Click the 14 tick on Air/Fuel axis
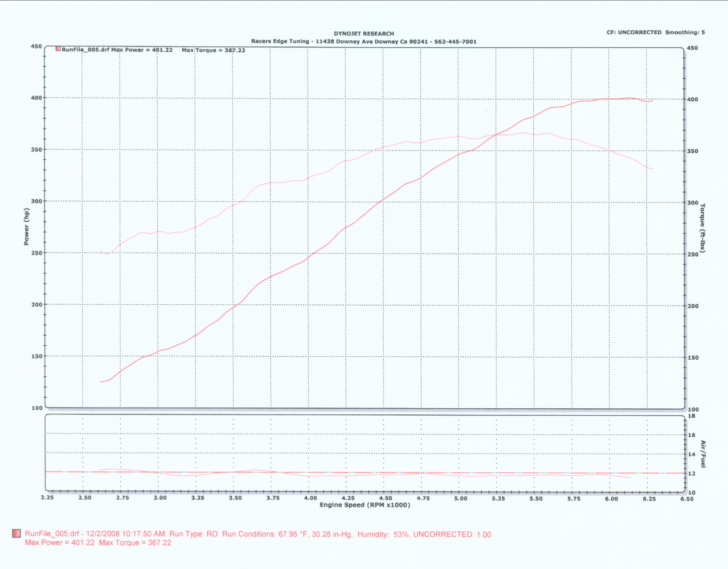 tap(692, 454)
